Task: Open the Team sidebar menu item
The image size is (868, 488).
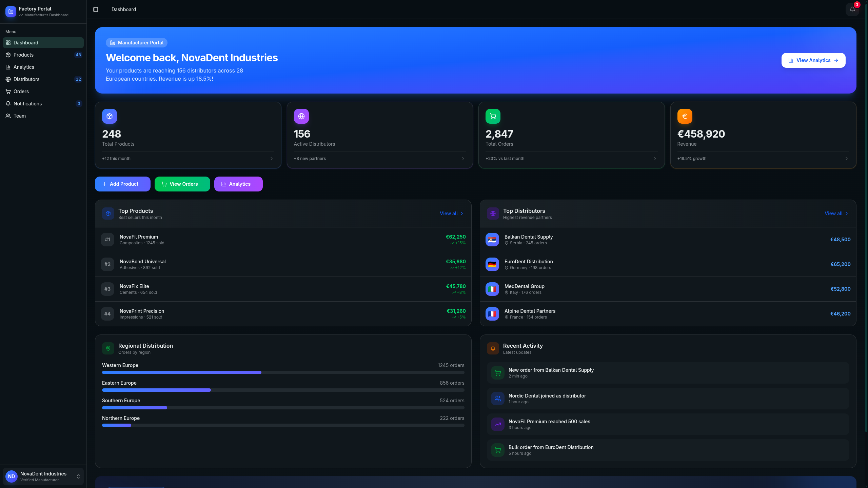Action: 20,116
